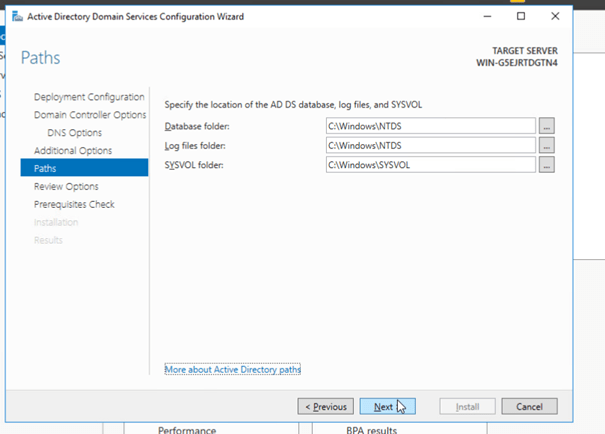
Task: Open More about Active Directory paths link
Action: pyautogui.click(x=232, y=370)
